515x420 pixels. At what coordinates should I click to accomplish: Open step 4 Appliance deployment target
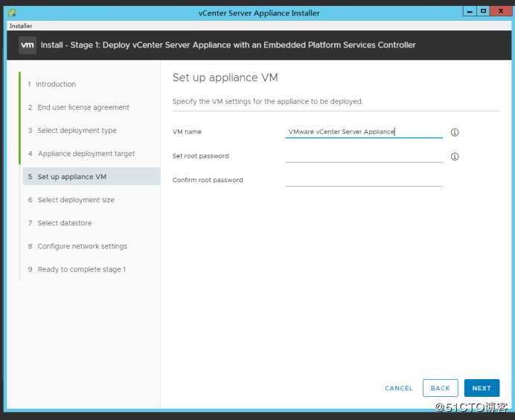[x=81, y=154]
